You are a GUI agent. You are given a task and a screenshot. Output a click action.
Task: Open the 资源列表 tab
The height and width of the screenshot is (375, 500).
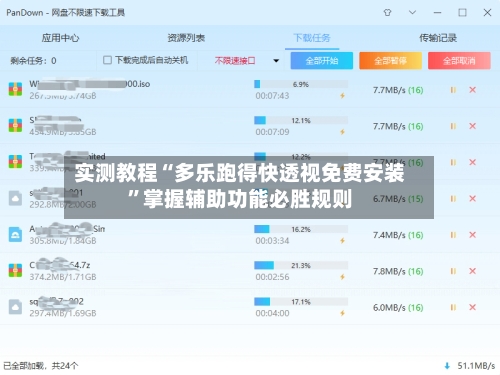click(x=186, y=38)
